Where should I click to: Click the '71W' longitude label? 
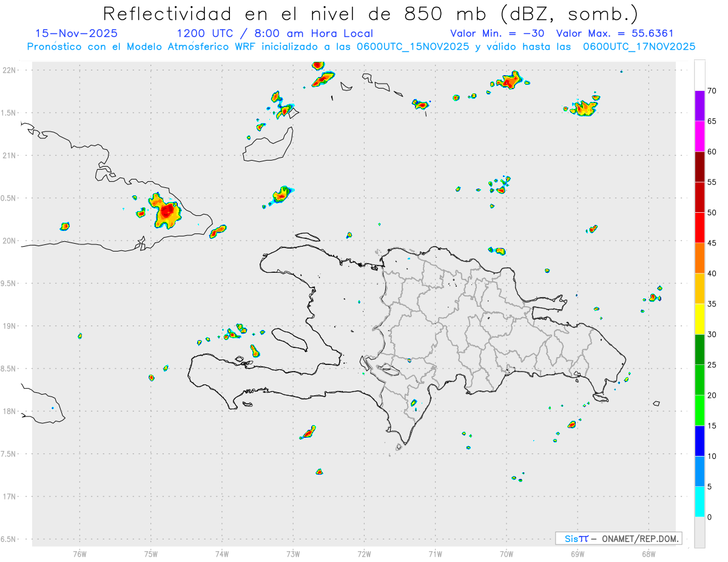click(435, 554)
